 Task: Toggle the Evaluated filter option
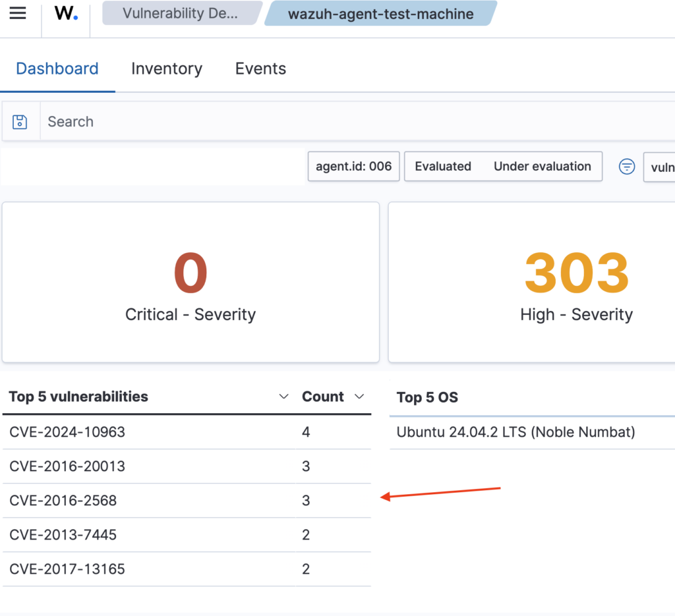tap(443, 167)
